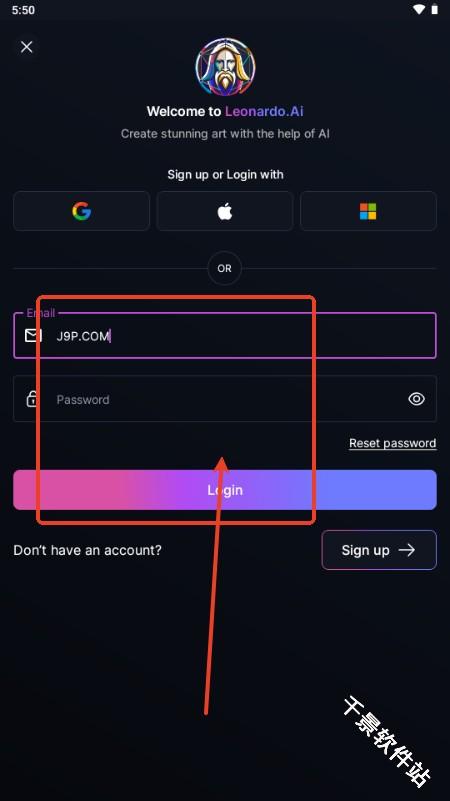
Task: Tap the Wi-Fi icon in status bar
Action: [x=419, y=9]
